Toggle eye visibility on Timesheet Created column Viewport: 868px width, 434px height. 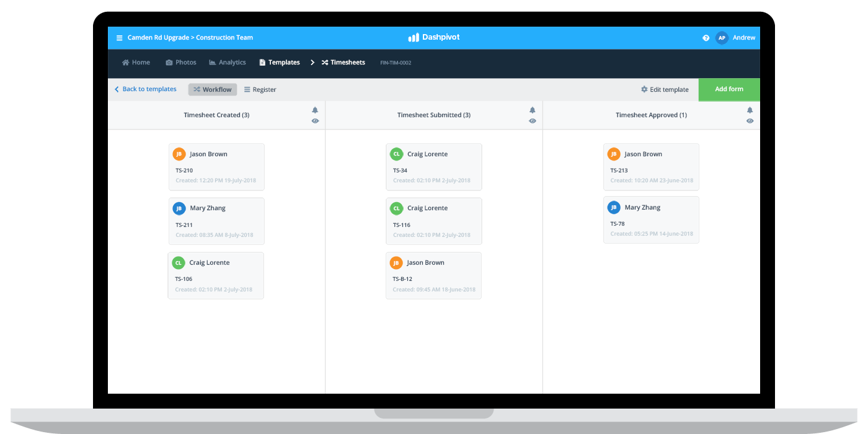tap(315, 121)
